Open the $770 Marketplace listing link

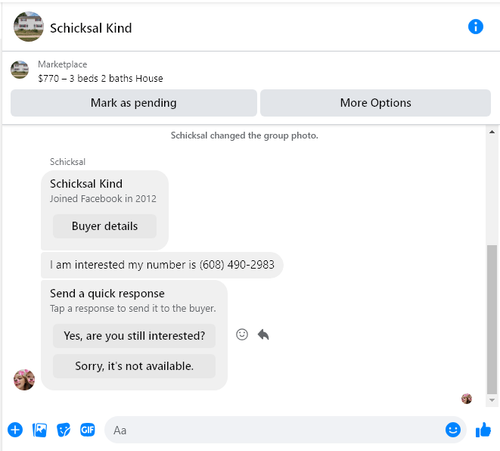[x=100, y=78]
